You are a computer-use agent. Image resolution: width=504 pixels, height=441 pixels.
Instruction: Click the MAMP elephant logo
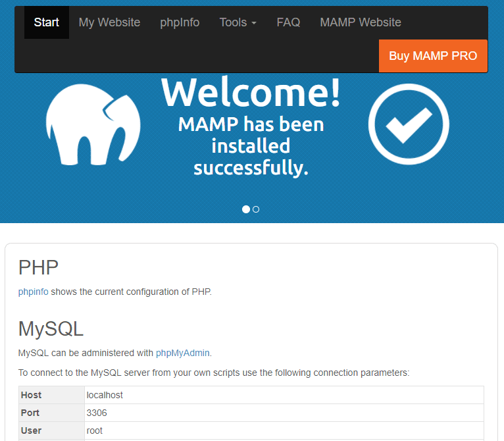coord(93,125)
